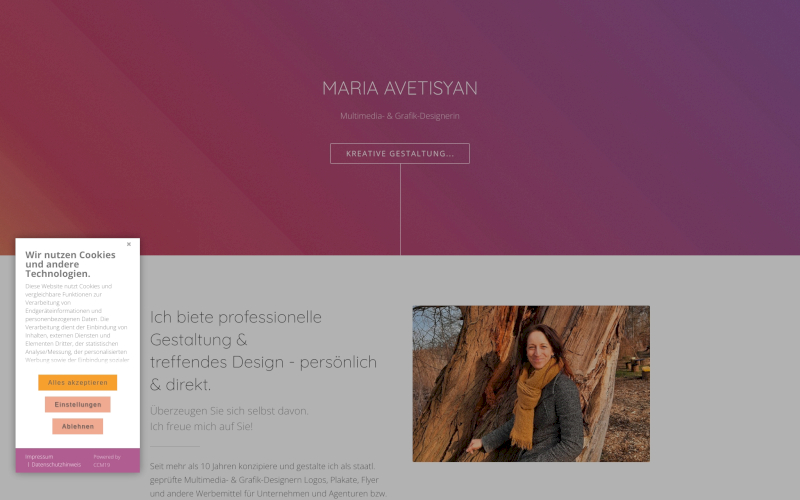Click the 'Überzeugen Sie sich selbst davon' line
800x500 pixels.
pyautogui.click(x=229, y=411)
